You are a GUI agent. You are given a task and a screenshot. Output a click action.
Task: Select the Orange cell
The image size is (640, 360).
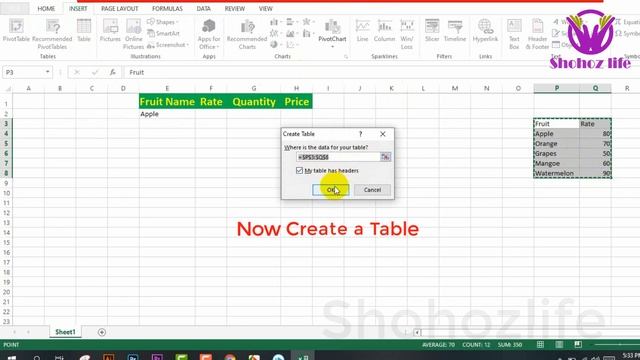click(x=556, y=144)
